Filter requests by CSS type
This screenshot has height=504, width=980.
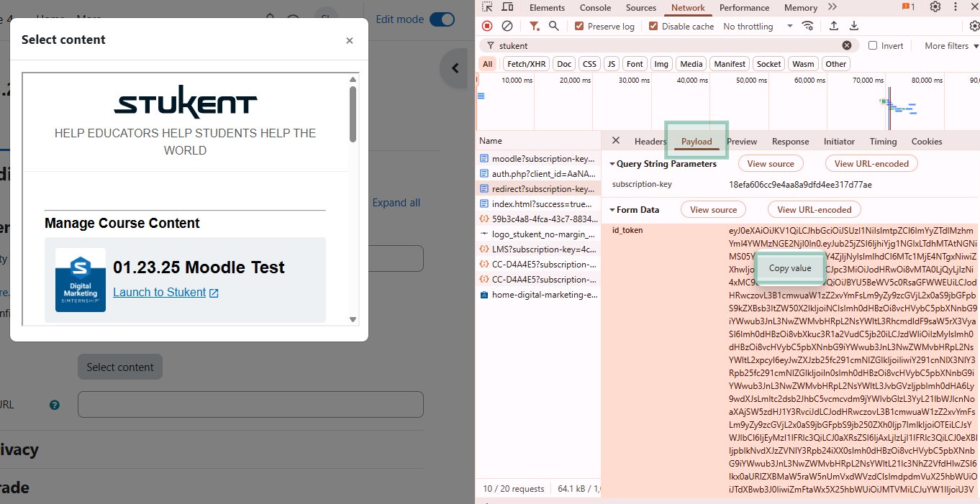tap(590, 64)
